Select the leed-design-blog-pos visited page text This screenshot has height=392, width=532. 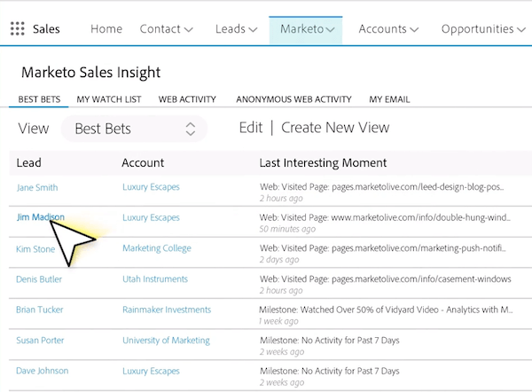tap(382, 187)
